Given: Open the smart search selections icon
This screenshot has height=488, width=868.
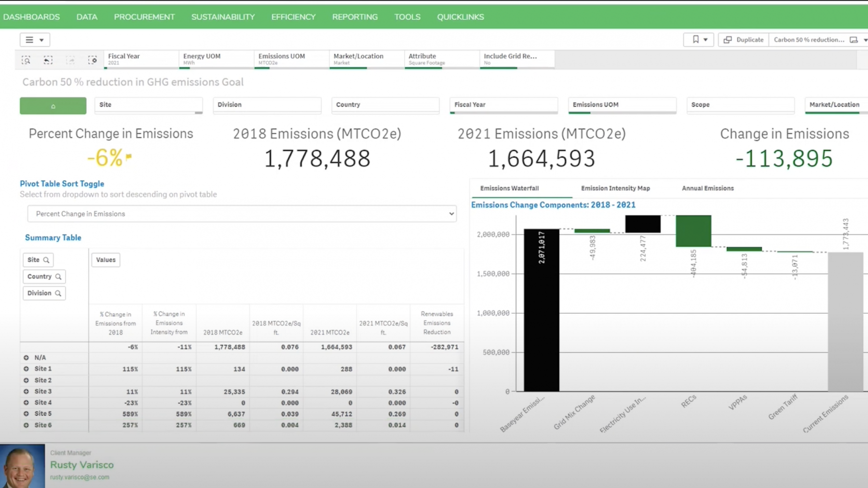Looking at the screenshot, I should click(x=26, y=60).
